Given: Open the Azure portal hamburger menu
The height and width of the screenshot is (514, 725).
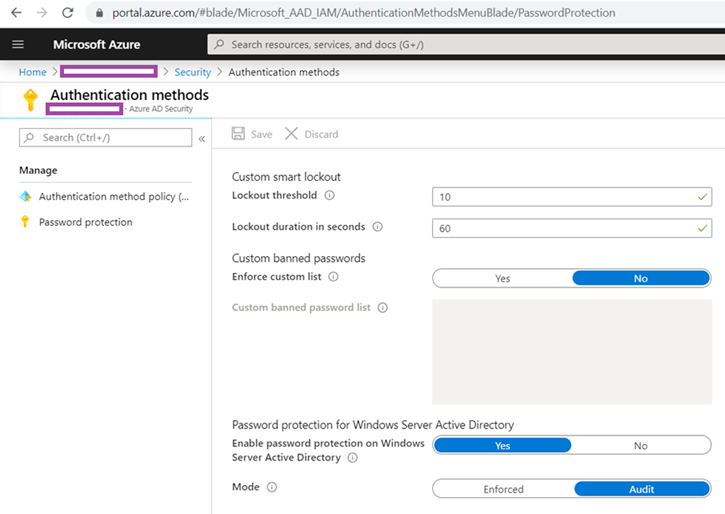Looking at the screenshot, I should [x=18, y=44].
